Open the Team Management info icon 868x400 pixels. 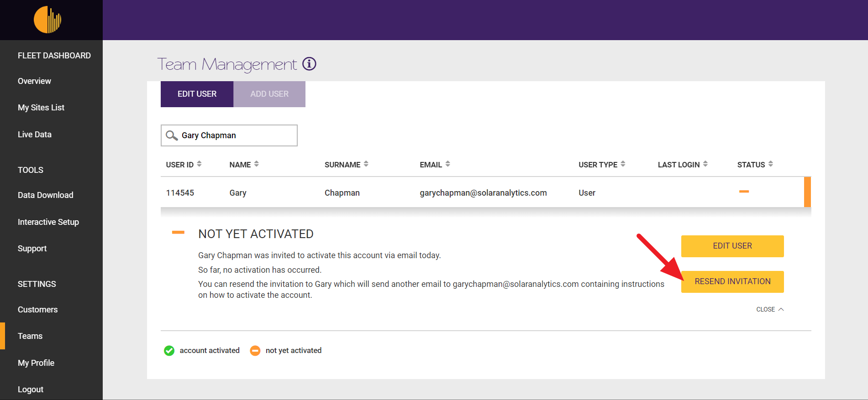[x=309, y=64]
